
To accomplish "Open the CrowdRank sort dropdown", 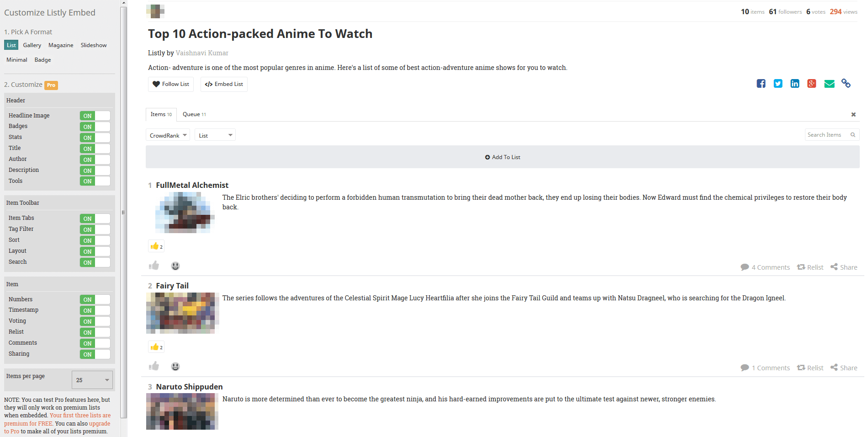I will (168, 135).
